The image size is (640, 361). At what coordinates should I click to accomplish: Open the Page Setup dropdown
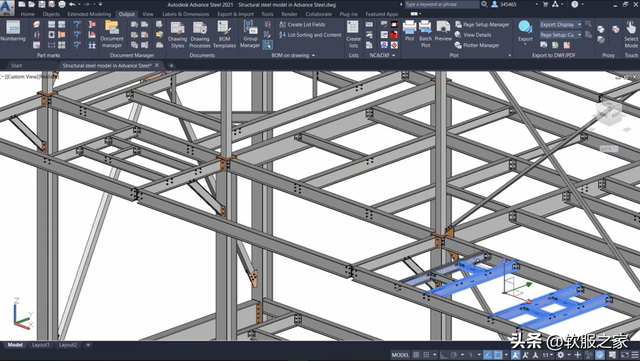click(560, 35)
